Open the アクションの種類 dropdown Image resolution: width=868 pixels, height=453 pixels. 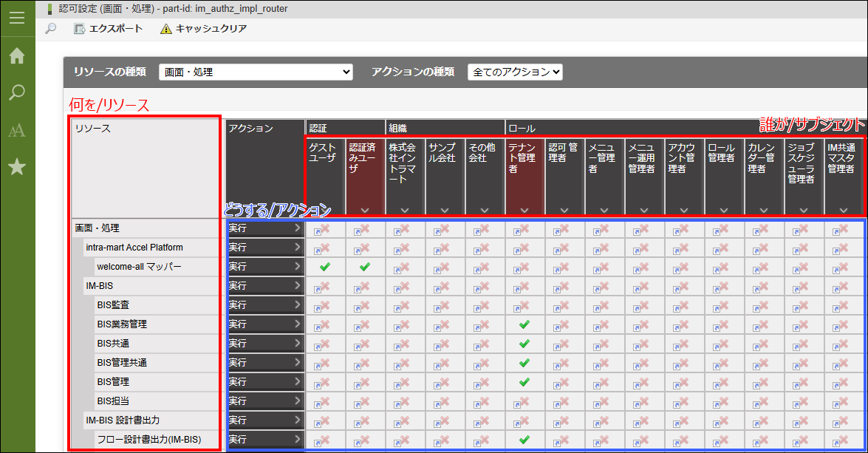pyautogui.click(x=515, y=72)
